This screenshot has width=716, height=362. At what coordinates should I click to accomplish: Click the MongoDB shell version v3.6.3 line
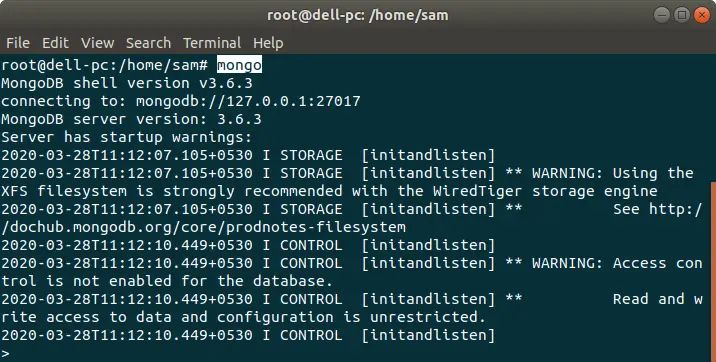coord(127,83)
